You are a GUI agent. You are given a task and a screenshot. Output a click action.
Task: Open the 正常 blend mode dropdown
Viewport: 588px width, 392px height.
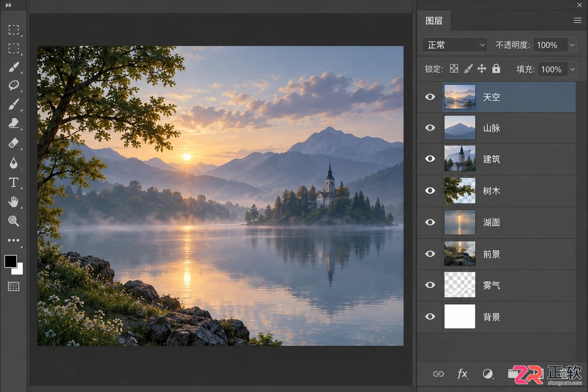click(x=455, y=45)
